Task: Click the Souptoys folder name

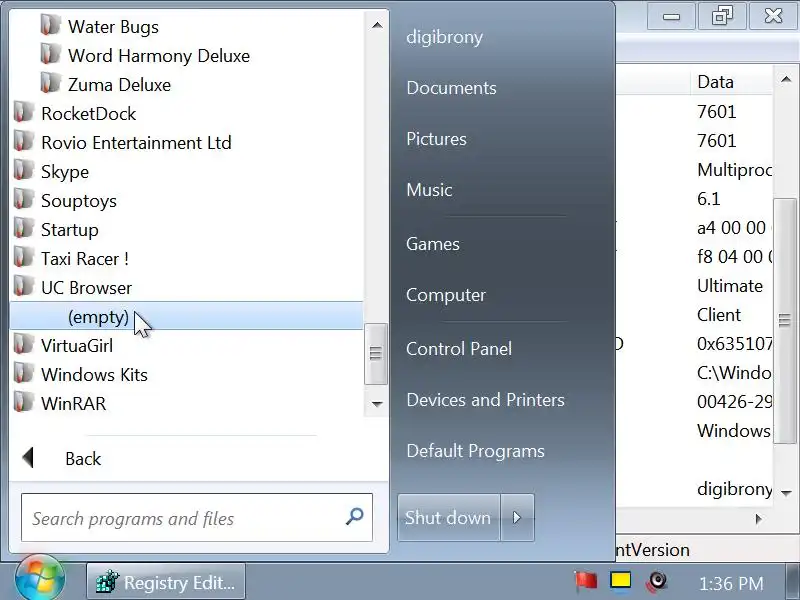Action: 79,201
